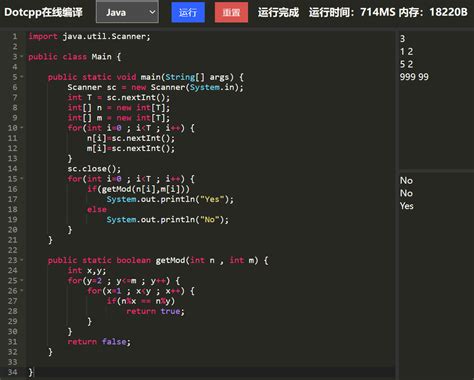Place cursor on import java.util.Scanner line
Viewport: 474px width, 380px height.
point(89,36)
